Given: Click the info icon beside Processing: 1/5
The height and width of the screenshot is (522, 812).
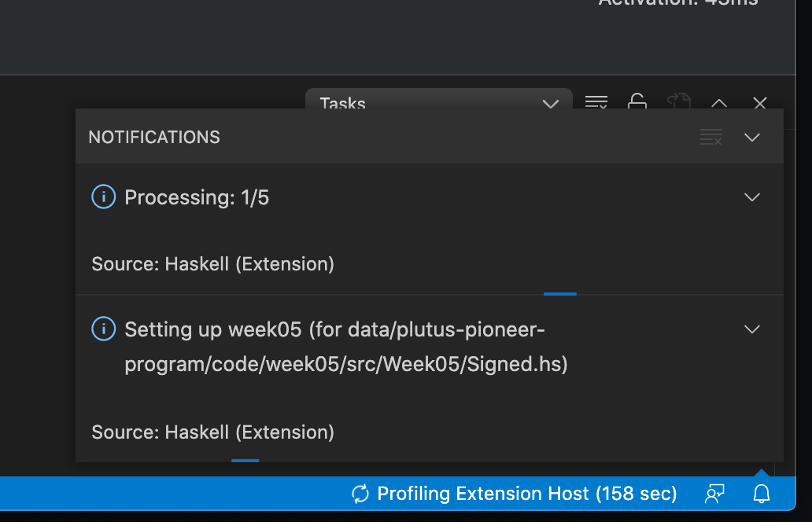Looking at the screenshot, I should coord(104,197).
